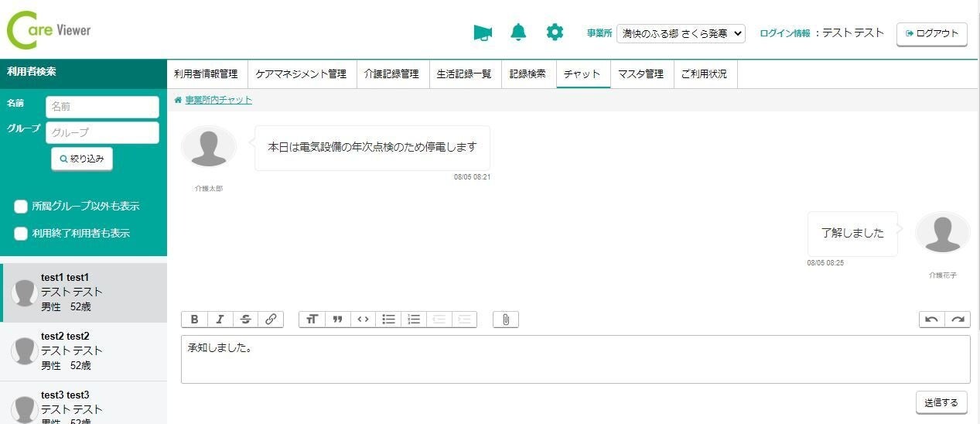Create a bulleted list
The height and width of the screenshot is (424, 980).
(x=388, y=320)
